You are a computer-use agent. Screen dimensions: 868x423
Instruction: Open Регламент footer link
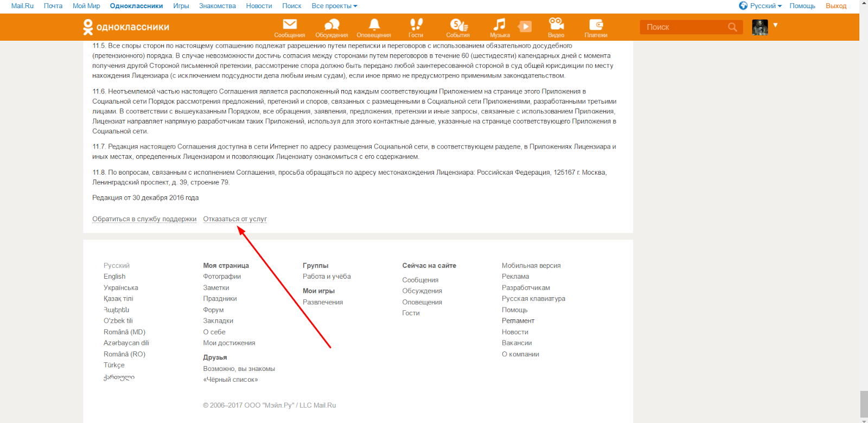pyautogui.click(x=518, y=321)
